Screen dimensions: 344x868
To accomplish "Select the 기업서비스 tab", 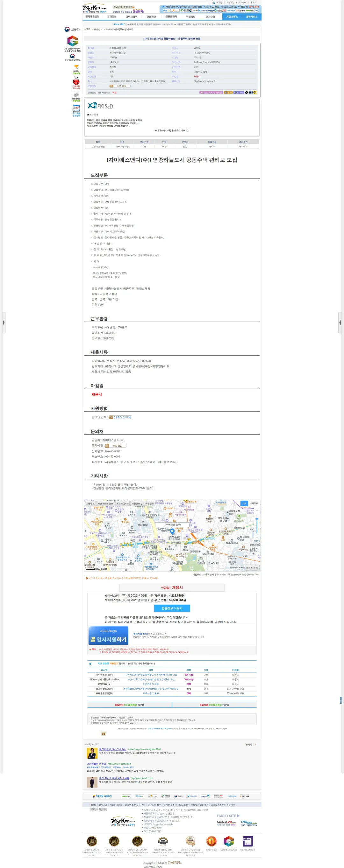I will pos(232,17).
